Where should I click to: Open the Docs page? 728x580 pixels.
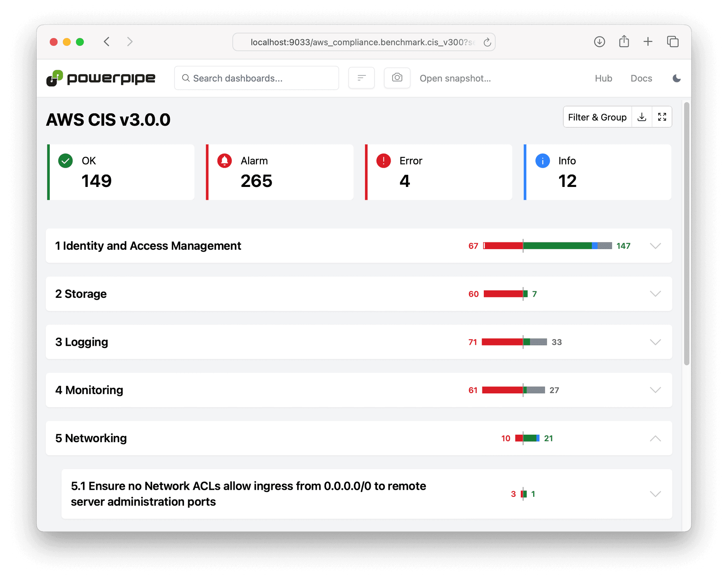[x=641, y=78]
